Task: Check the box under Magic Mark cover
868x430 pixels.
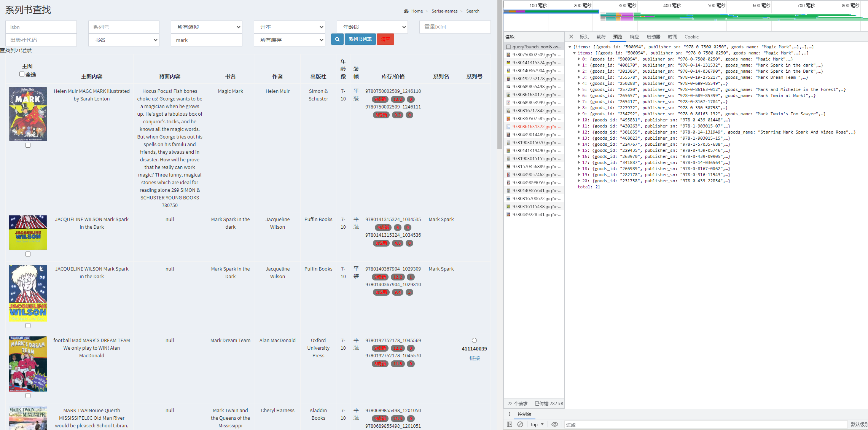Action: tap(28, 145)
